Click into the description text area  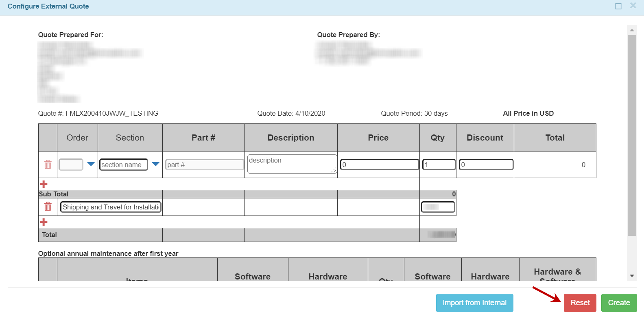coord(292,164)
